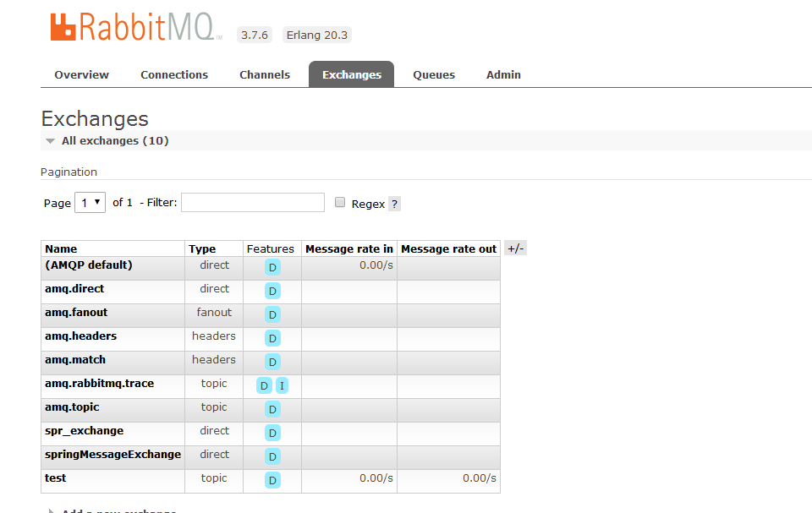
Task: Click the Exchanges page heading
Action: click(95, 118)
